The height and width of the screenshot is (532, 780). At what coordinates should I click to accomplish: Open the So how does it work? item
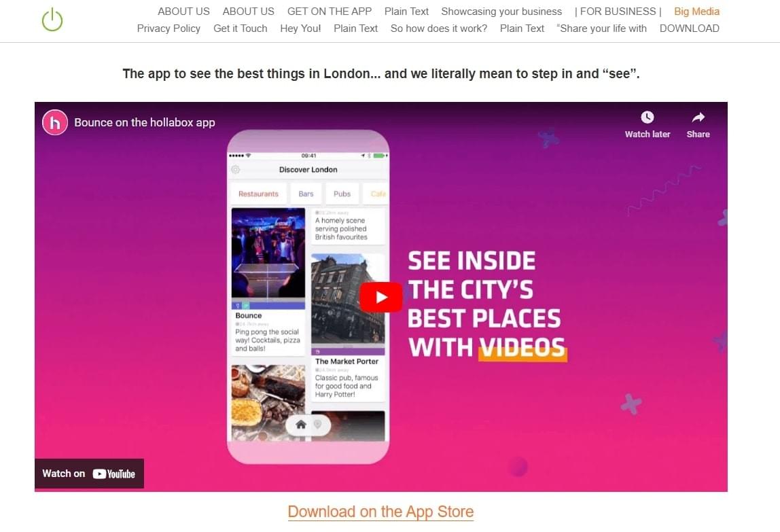click(x=439, y=29)
